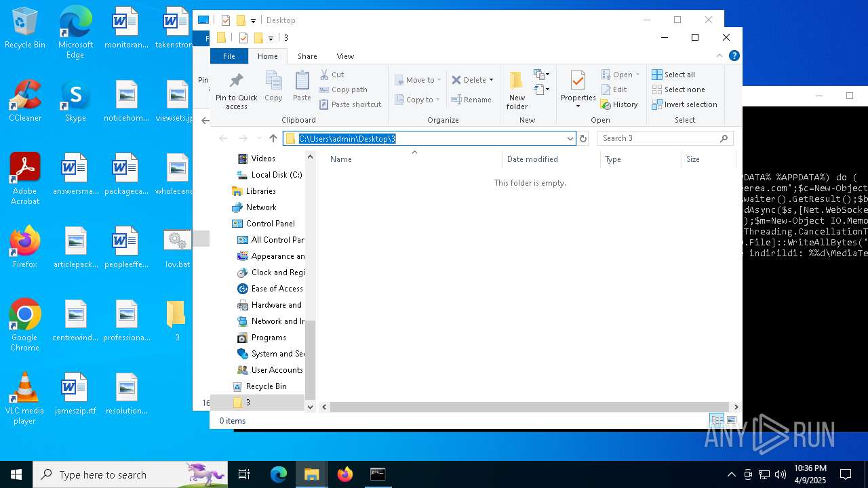Open address bar history dropdown
Viewport: 868px width, 488px height.
pos(570,138)
